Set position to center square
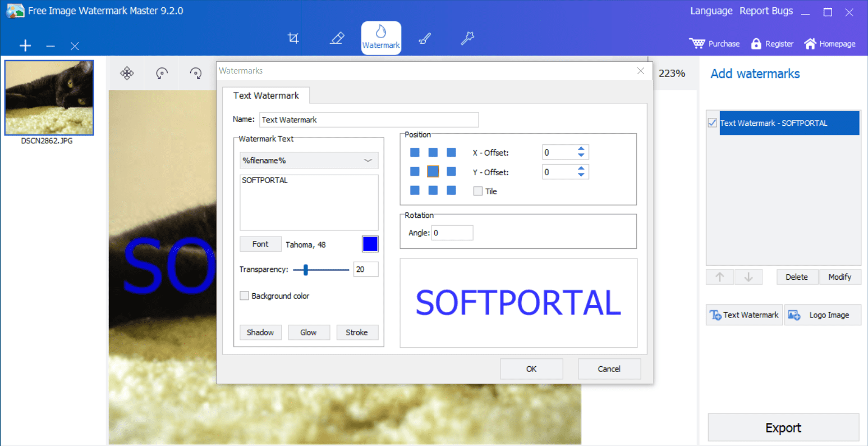868x446 pixels. coord(433,171)
